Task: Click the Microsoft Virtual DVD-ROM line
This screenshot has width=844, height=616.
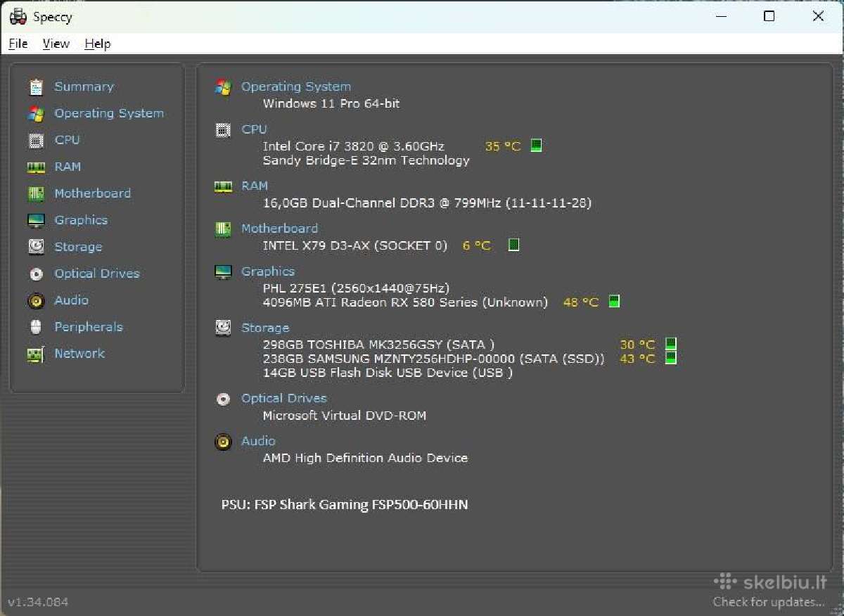Action: coord(345,416)
